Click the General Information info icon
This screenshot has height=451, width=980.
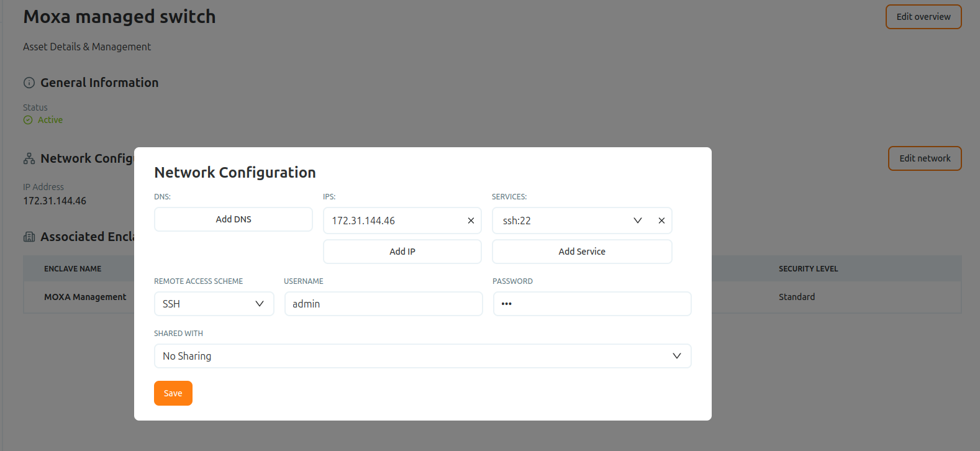(29, 83)
